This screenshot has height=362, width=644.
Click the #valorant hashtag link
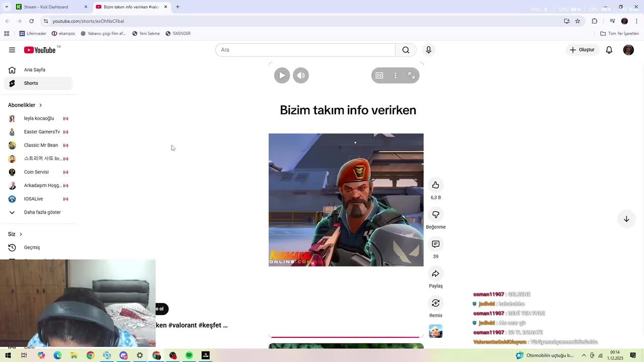pyautogui.click(x=183, y=325)
